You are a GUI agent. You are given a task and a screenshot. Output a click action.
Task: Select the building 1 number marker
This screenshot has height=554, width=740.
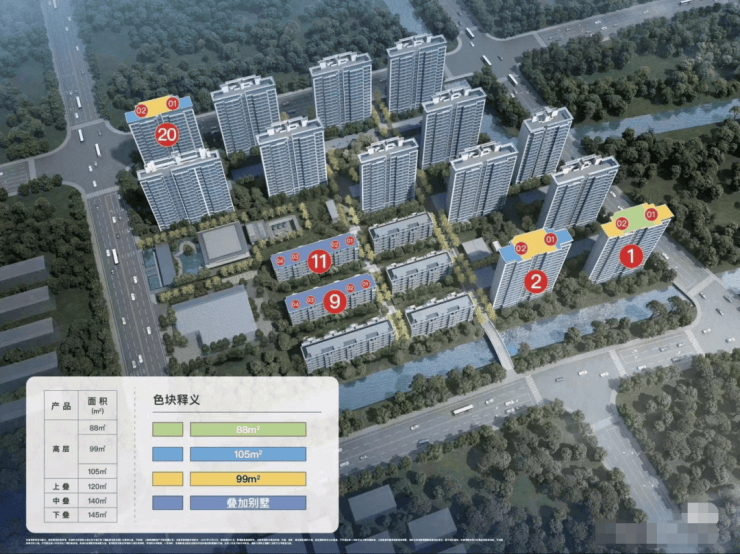click(x=631, y=256)
